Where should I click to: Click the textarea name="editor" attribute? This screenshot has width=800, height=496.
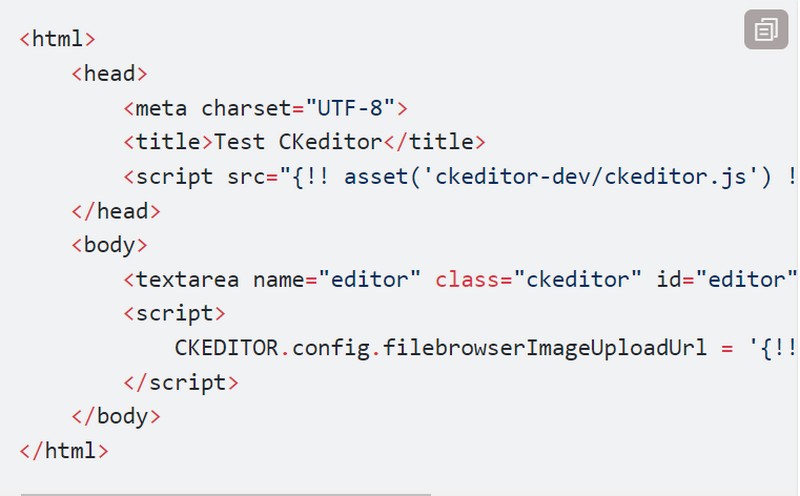click(337, 280)
